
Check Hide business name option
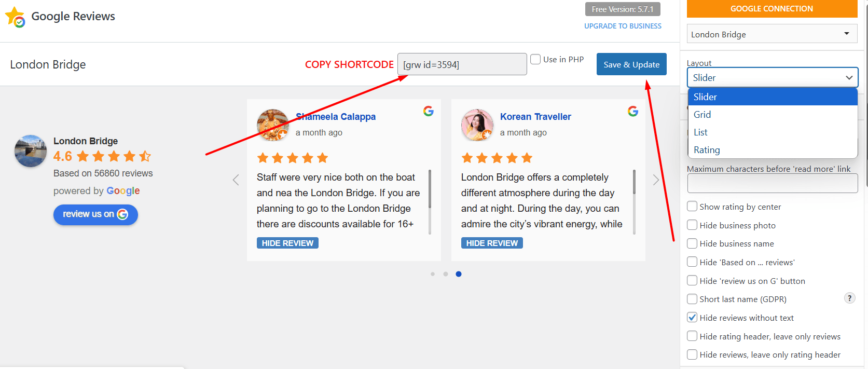pyautogui.click(x=692, y=243)
